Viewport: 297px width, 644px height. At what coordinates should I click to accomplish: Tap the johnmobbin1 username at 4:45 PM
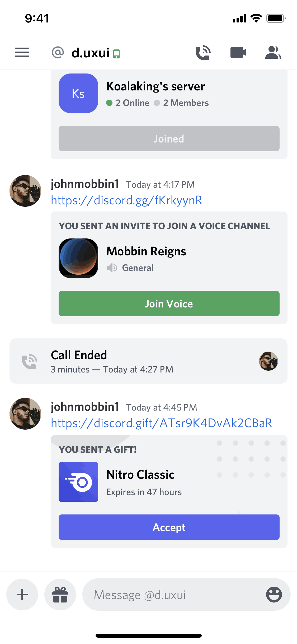(85, 407)
